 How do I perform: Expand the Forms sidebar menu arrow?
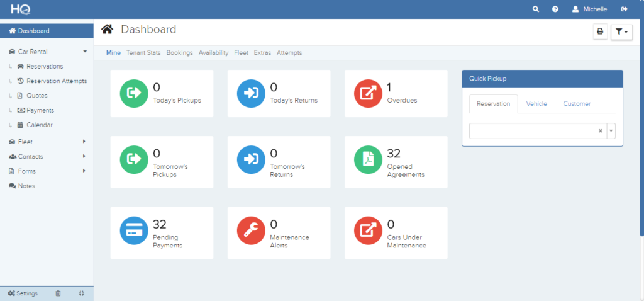tap(84, 171)
